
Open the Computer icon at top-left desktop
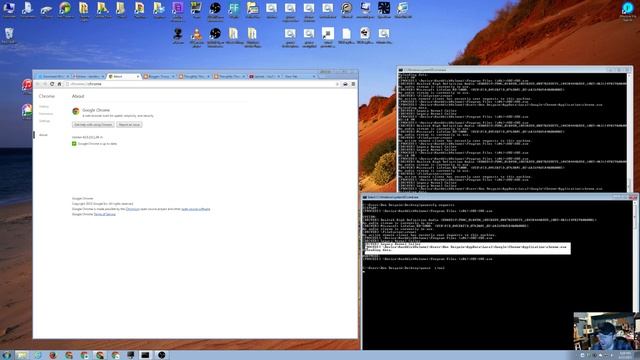point(9,9)
